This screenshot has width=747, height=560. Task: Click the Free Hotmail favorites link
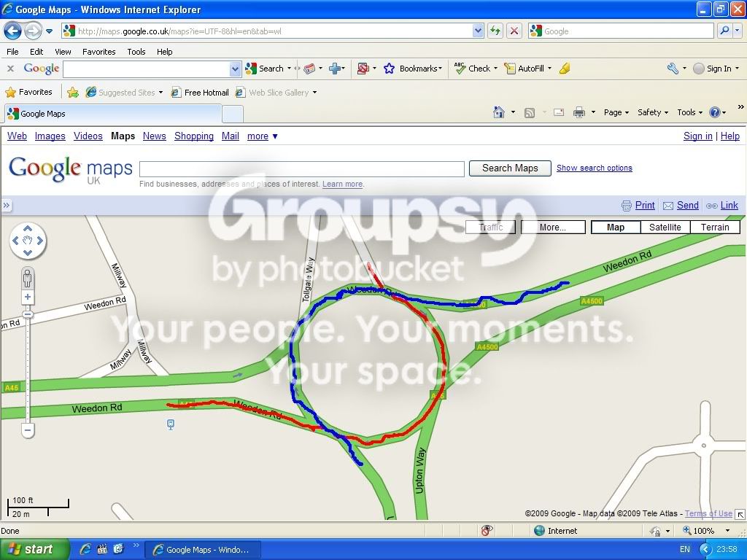coord(200,93)
